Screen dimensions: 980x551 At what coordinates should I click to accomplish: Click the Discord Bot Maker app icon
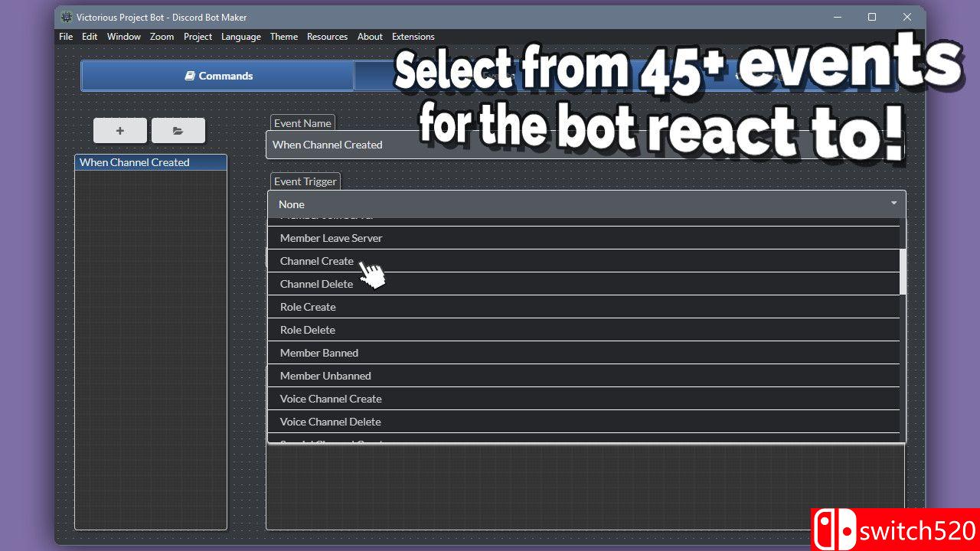pos(67,17)
